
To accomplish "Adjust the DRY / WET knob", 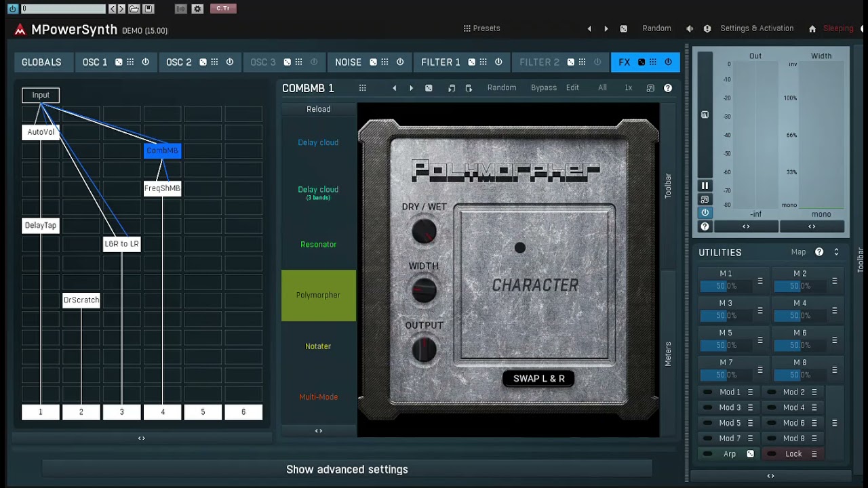I will click(425, 232).
